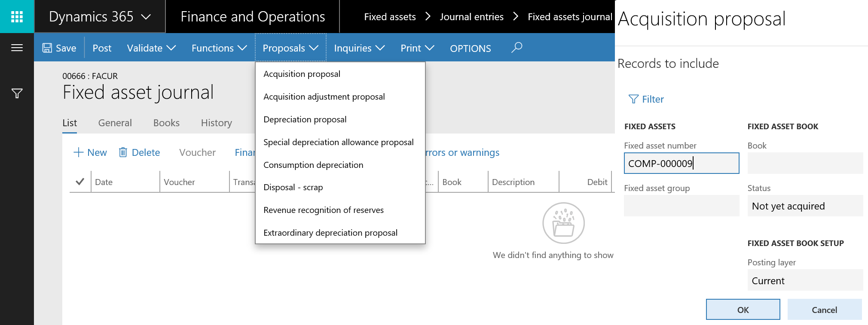Open the filter pane funnel icon
The height and width of the screenshot is (325, 868).
coord(17,93)
